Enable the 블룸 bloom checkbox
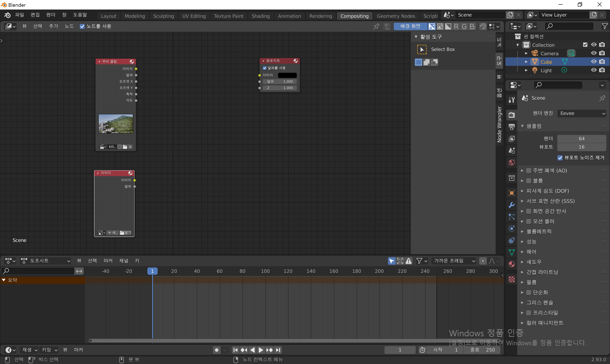 pyautogui.click(x=529, y=181)
